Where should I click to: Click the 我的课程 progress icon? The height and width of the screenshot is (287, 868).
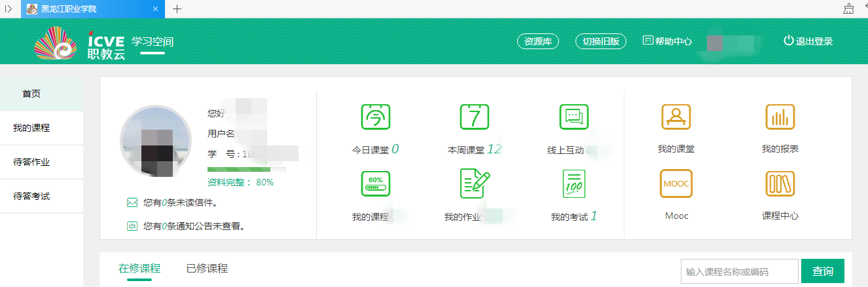tap(376, 183)
